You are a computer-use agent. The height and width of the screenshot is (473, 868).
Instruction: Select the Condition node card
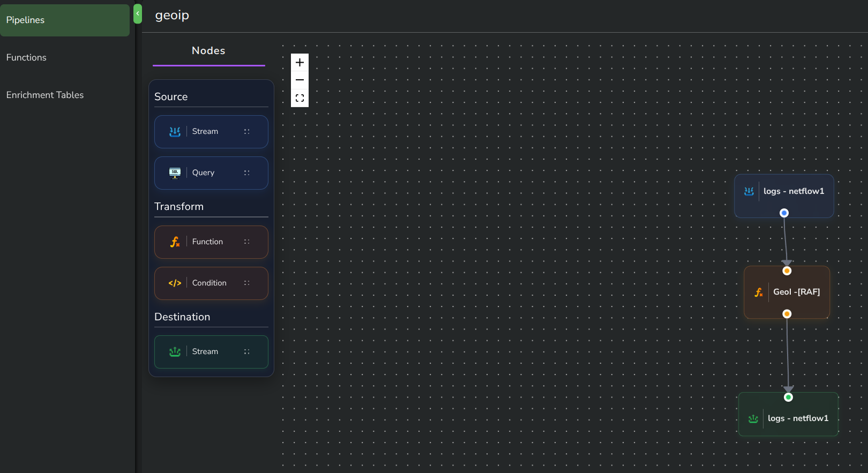(211, 283)
